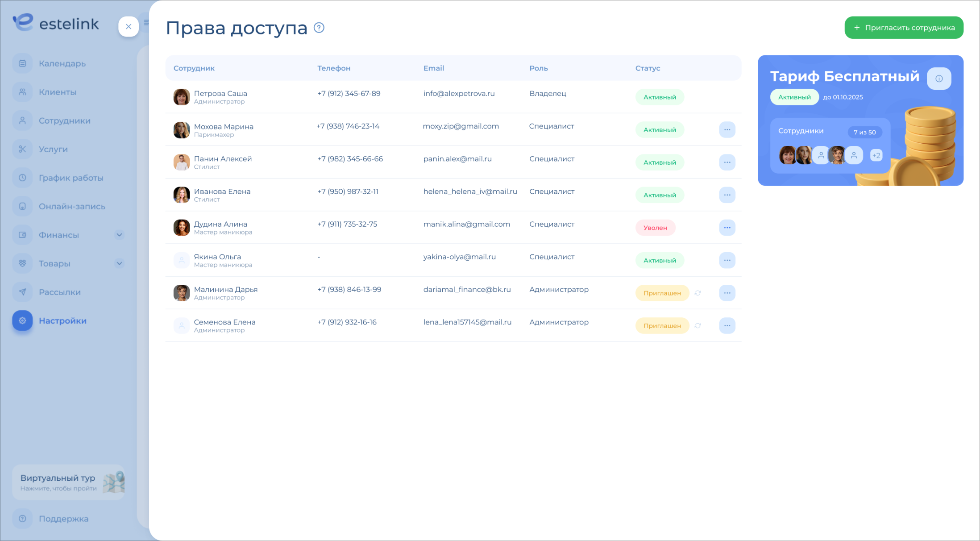Open Клиенты section
The height and width of the screenshot is (541, 980).
point(58,92)
